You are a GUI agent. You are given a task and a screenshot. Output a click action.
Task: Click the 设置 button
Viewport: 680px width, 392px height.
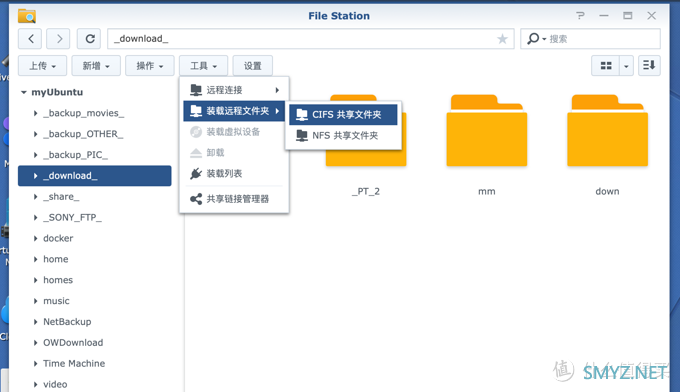(252, 65)
